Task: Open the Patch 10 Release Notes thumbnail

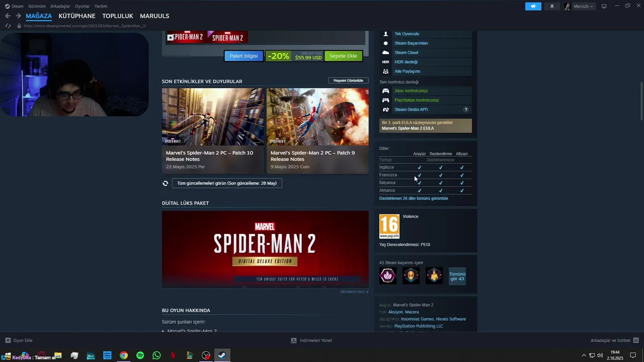Action: click(x=213, y=117)
